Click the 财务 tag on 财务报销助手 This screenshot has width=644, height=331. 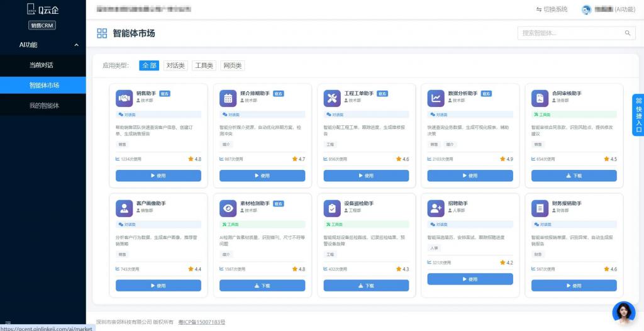coord(538,254)
